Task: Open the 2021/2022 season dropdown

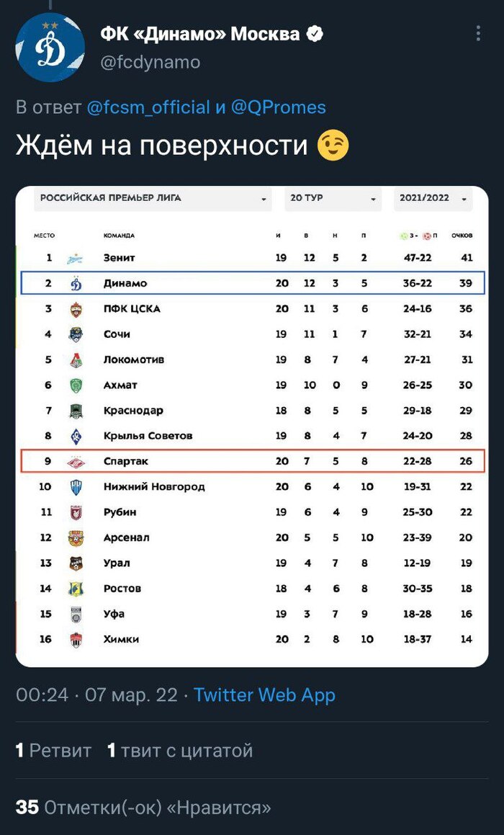Action: tap(433, 198)
